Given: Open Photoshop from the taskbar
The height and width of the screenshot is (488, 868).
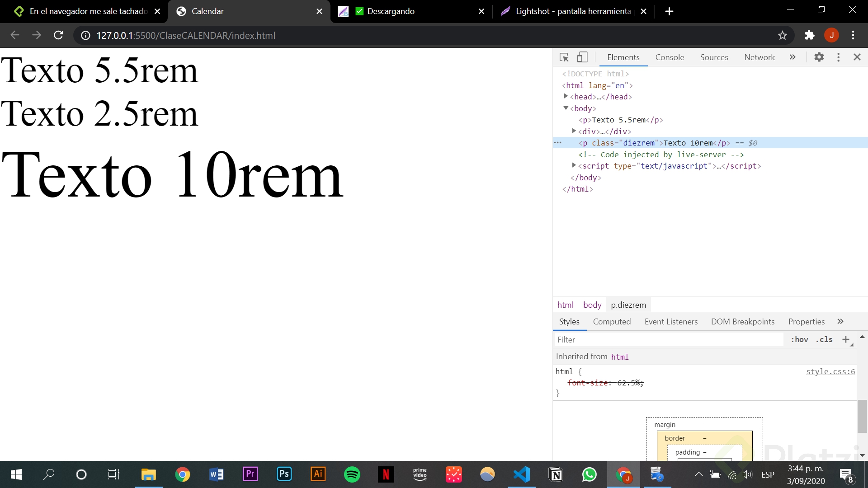Looking at the screenshot, I should click(x=284, y=474).
